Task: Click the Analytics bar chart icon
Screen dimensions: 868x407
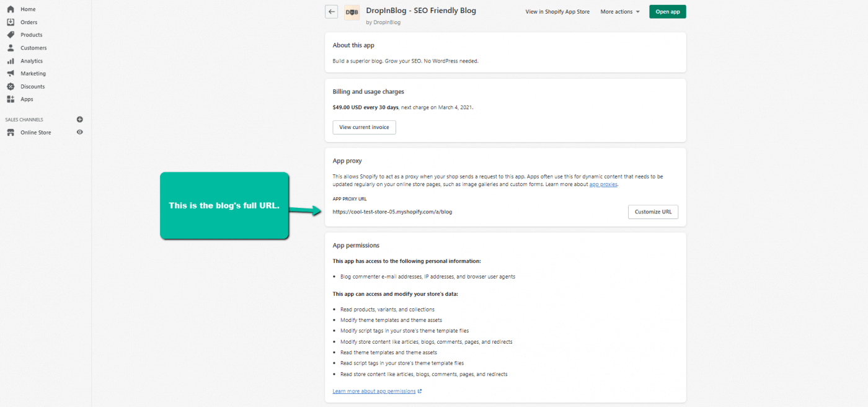Action: [x=11, y=61]
